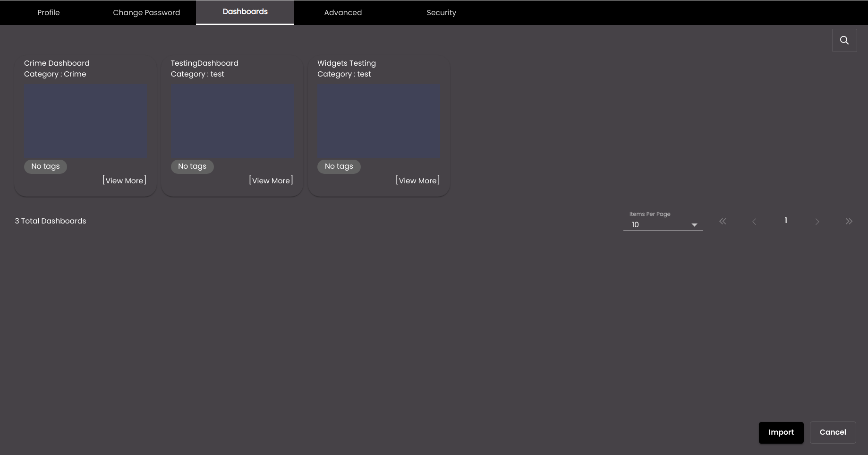Click the Widgets Testing title text
Screen dimensions: 868x455
coord(347,63)
